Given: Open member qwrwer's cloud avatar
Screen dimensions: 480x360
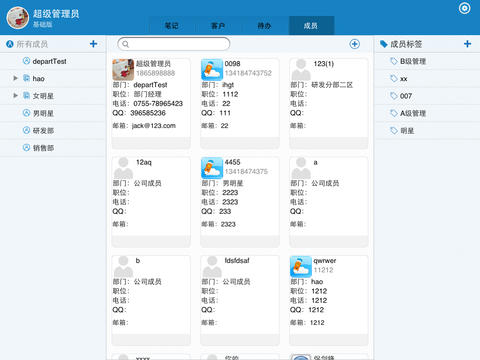Looking at the screenshot, I should (301, 266).
